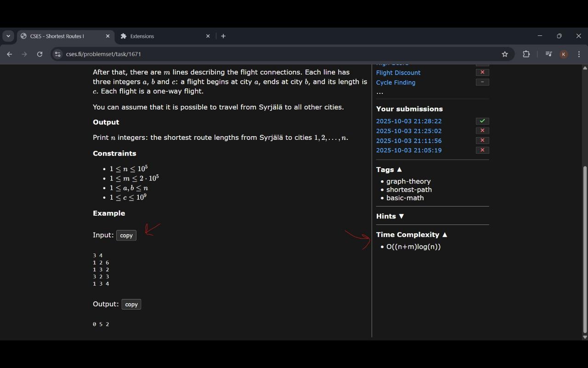The width and height of the screenshot is (588, 368).
Task: Copy the example input
Action: 126,236
